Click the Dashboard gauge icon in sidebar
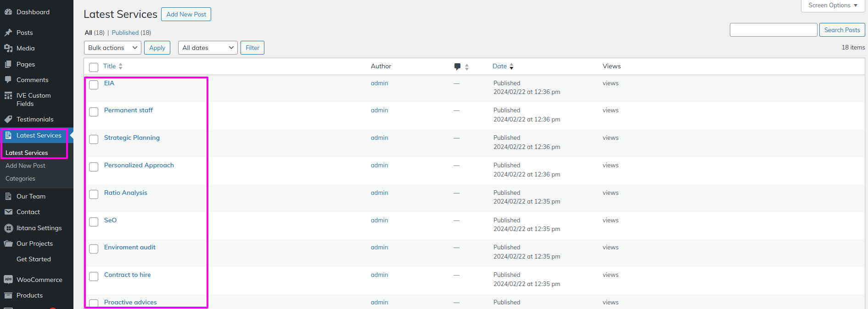Image resolution: width=868 pixels, height=309 pixels. pos(8,12)
